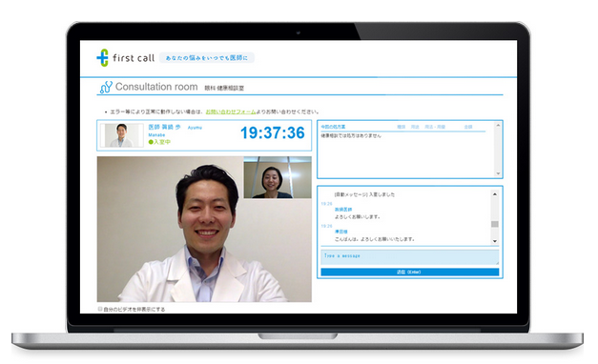This screenshot has height=364, width=598.
Task: Click the 金額 column header in the prescription table
Action: click(468, 127)
